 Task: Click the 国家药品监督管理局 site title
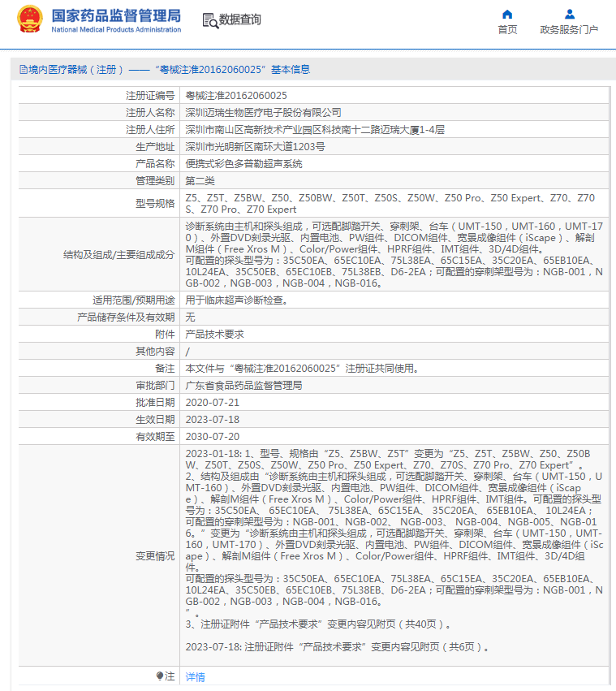(116, 15)
